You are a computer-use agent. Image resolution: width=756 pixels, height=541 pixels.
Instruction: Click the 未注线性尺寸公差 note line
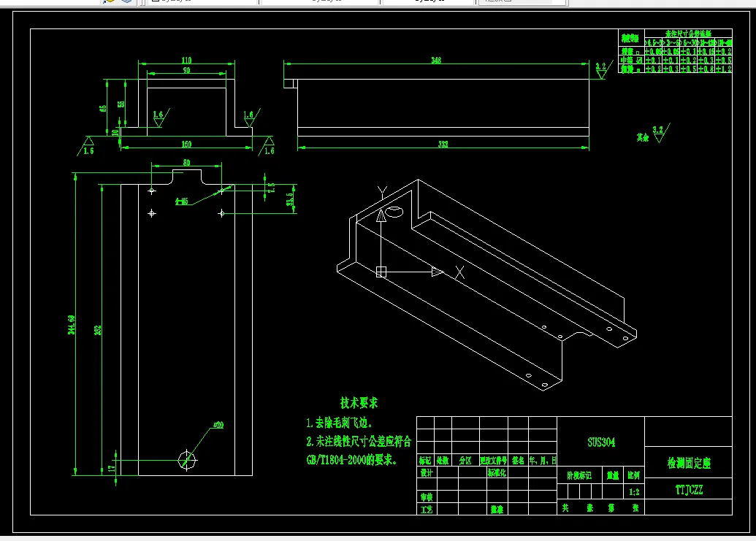359,441
